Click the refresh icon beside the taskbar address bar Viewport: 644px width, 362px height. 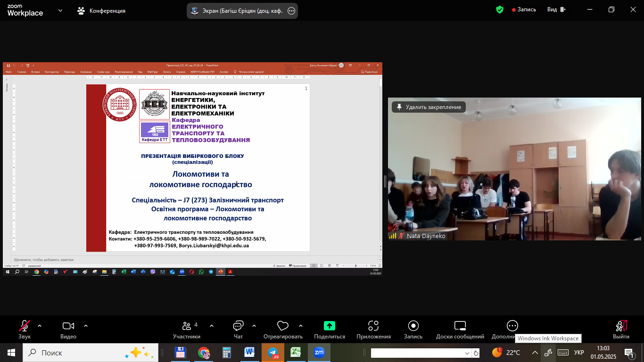(x=476, y=353)
